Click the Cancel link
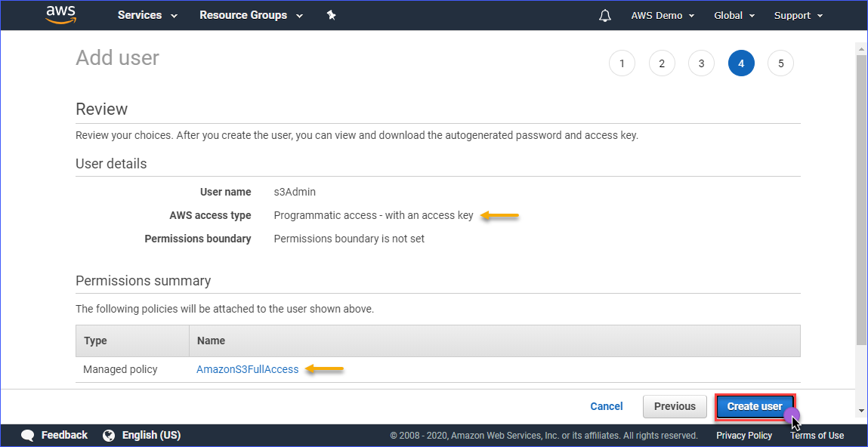Viewport: 868px width, 447px height. [x=606, y=406]
